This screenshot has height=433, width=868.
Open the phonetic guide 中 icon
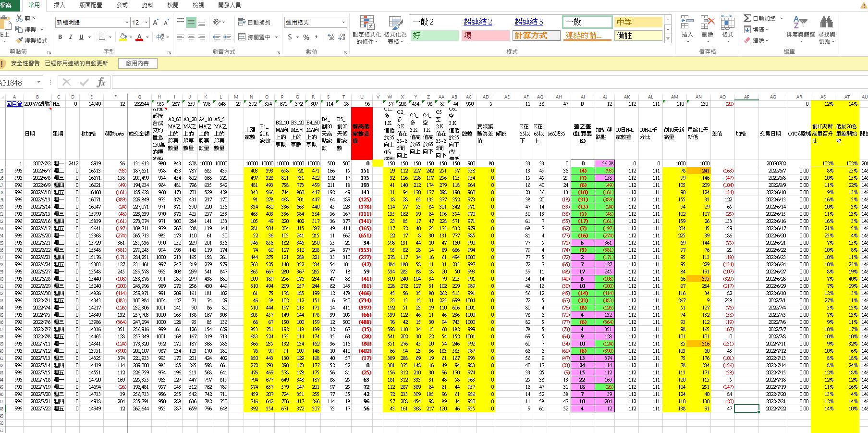[160, 37]
